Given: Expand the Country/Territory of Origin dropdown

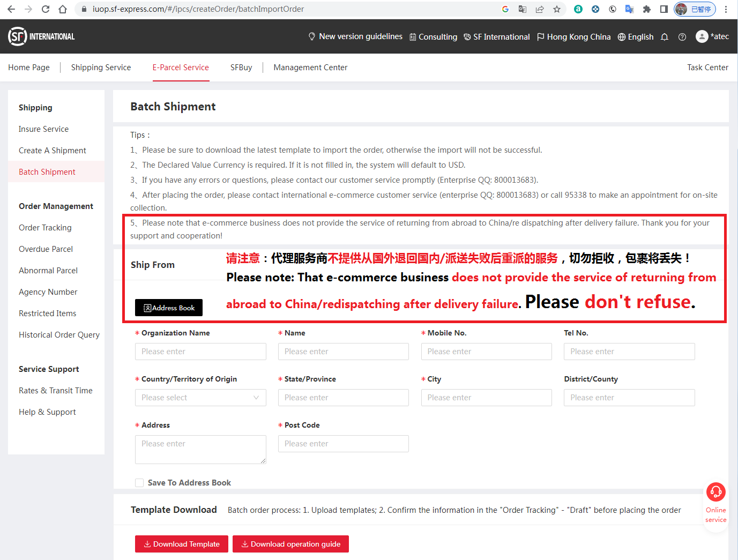Looking at the screenshot, I should [x=200, y=398].
